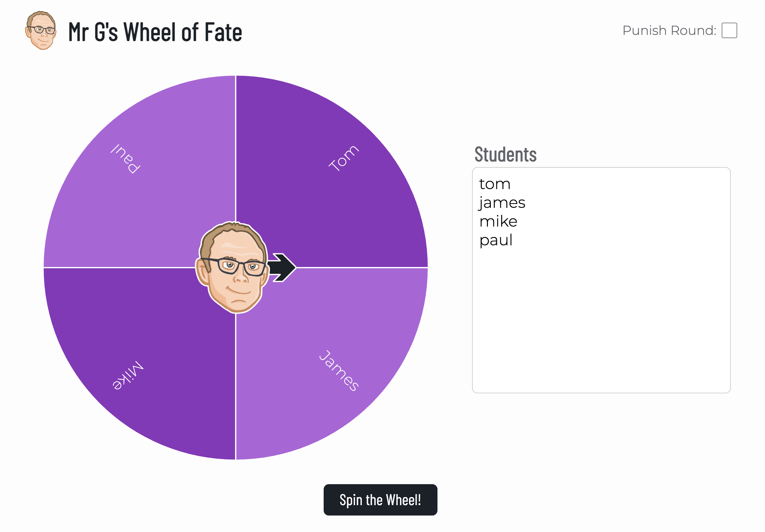
Task: Click the 'james' line in Students box
Action: (x=502, y=203)
